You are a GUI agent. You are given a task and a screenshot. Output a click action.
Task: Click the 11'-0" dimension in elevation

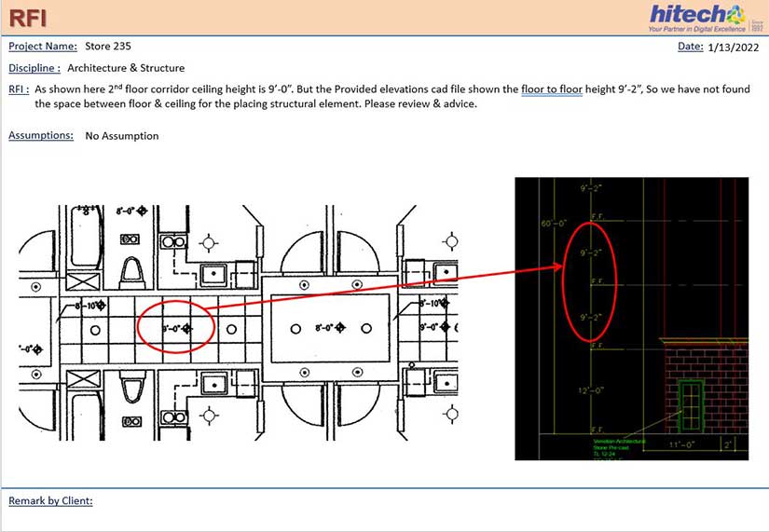pos(682,444)
